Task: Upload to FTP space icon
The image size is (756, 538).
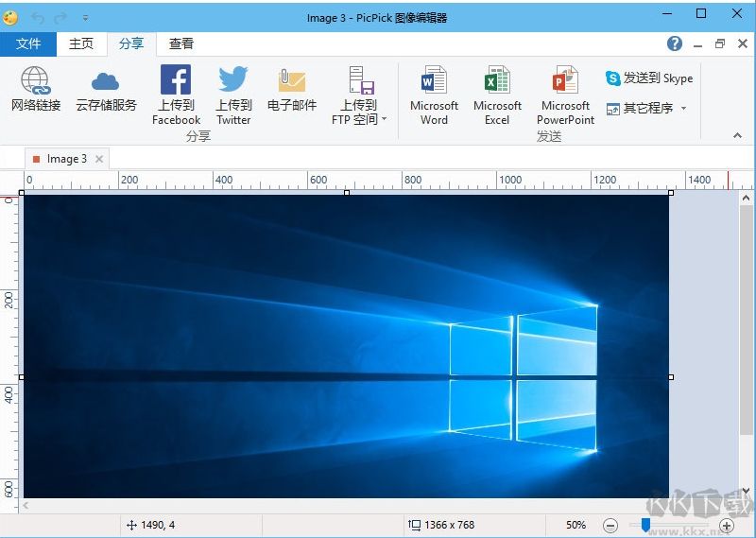Action: point(361,80)
